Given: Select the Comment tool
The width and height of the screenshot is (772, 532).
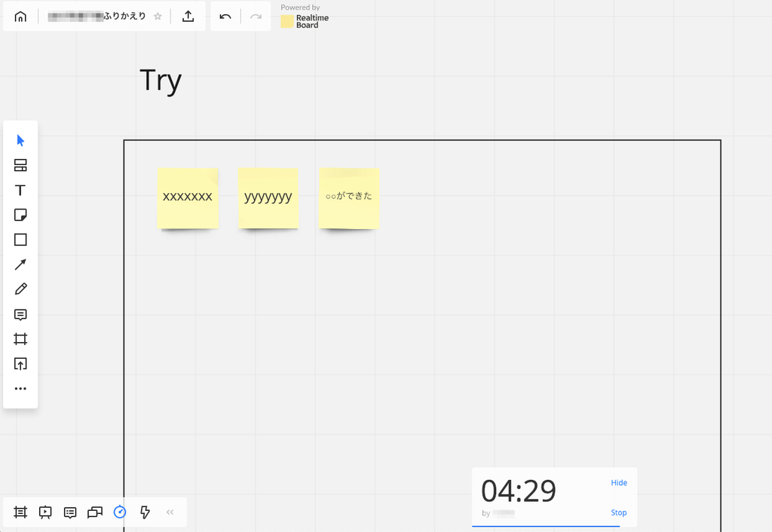Looking at the screenshot, I should click(20, 314).
